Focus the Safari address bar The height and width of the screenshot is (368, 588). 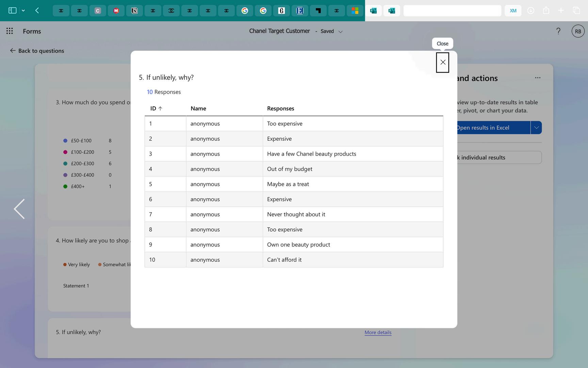click(x=452, y=11)
